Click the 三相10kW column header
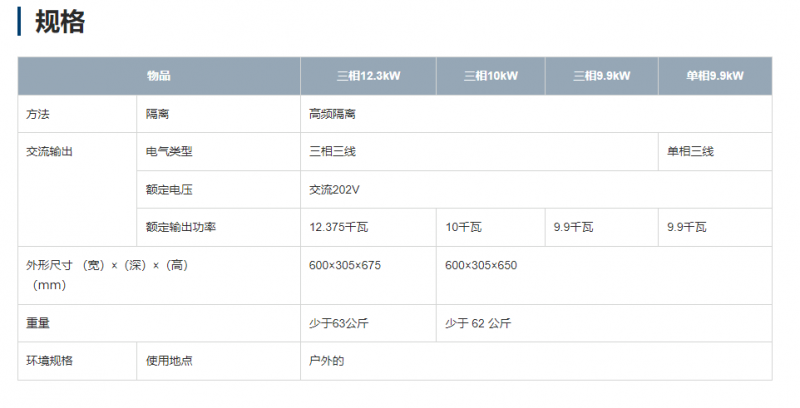 click(490, 76)
